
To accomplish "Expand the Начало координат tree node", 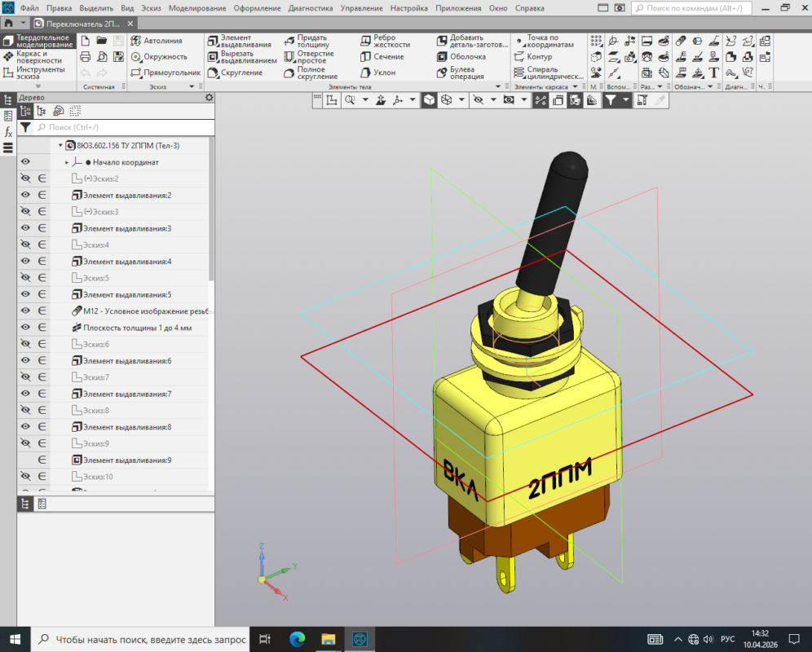I will coord(67,162).
